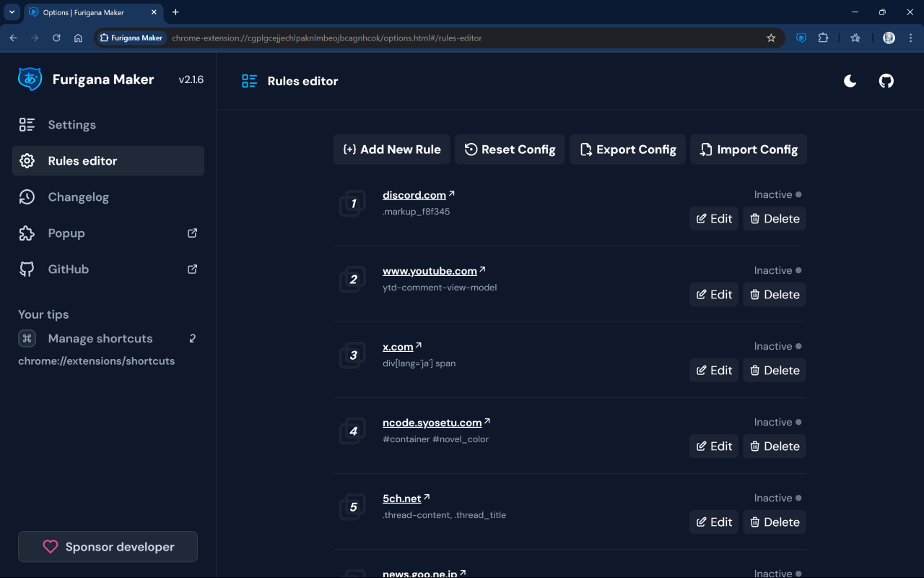The height and width of the screenshot is (578, 924).
Task: Delete the 5ch.net rule
Action: 775,522
